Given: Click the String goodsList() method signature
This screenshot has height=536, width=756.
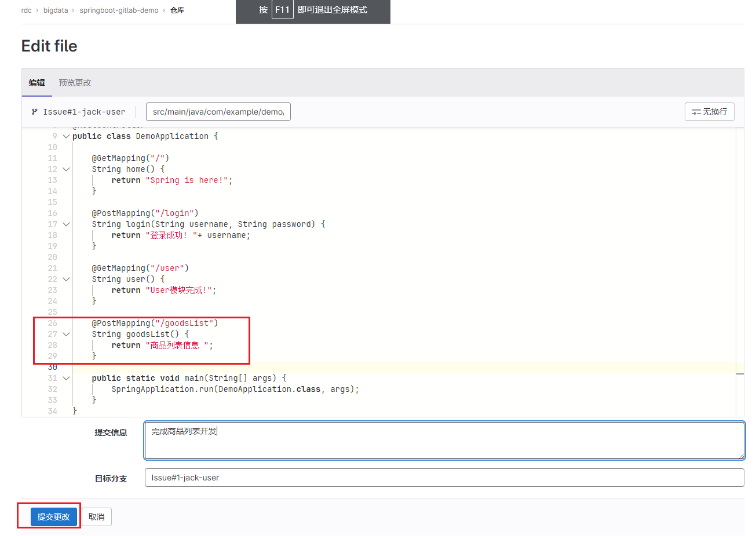Looking at the screenshot, I should (x=140, y=335).
